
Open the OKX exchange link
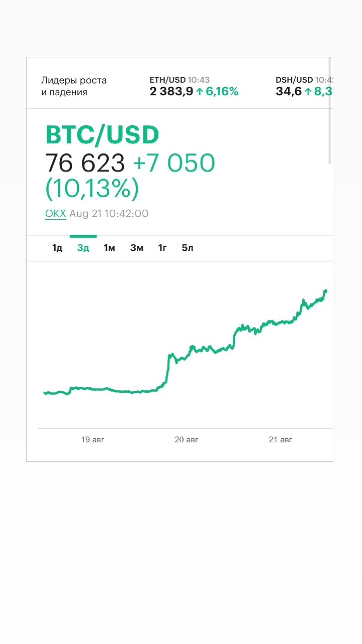(x=55, y=213)
